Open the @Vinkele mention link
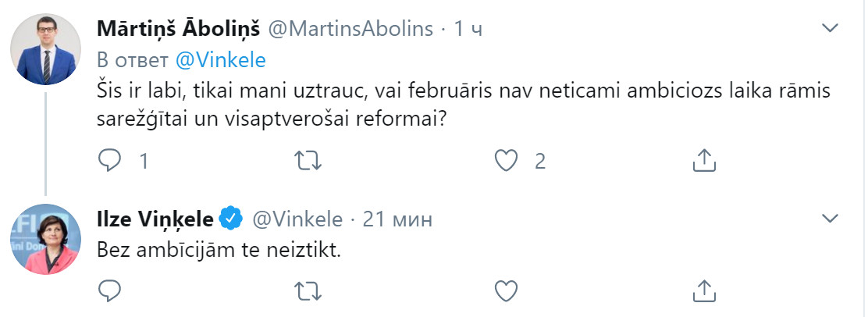The height and width of the screenshot is (317, 868). pos(220,60)
